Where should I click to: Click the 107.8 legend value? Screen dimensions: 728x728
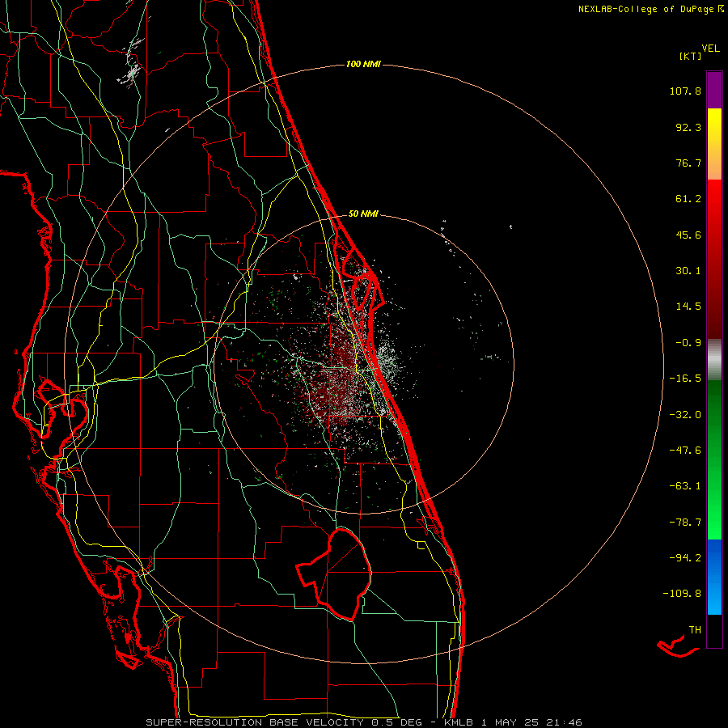tap(685, 91)
